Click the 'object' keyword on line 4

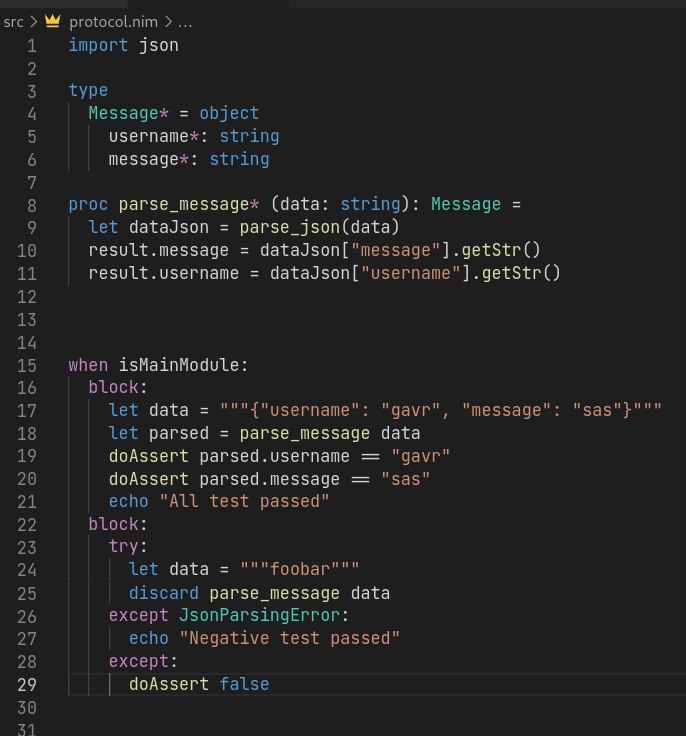(229, 113)
